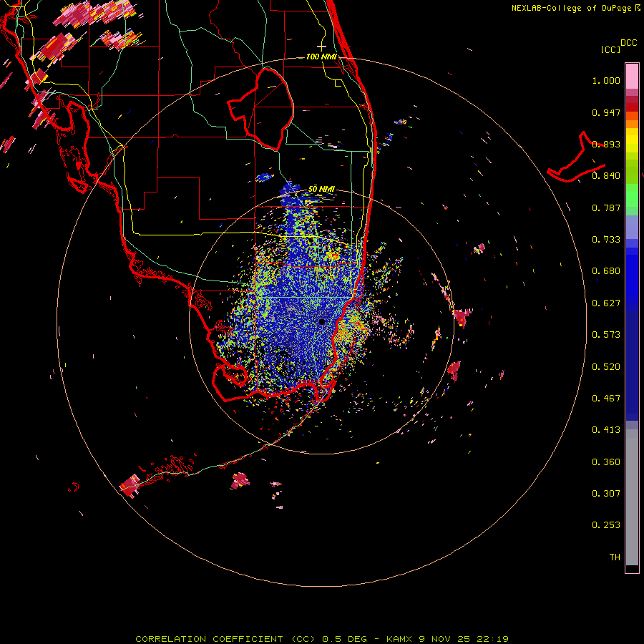Select the 0.253 scale value
This screenshot has width=644, height=644.
(x=606, y=525)
